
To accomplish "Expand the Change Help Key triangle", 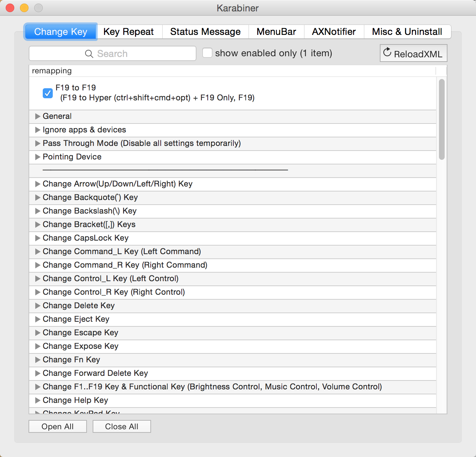I will click(37, 400).
